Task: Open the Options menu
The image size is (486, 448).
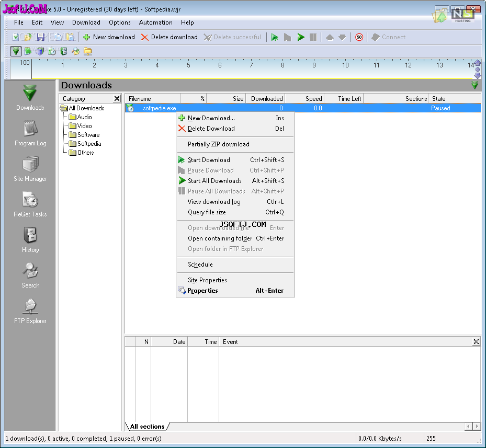Action: tap(120, 22)
